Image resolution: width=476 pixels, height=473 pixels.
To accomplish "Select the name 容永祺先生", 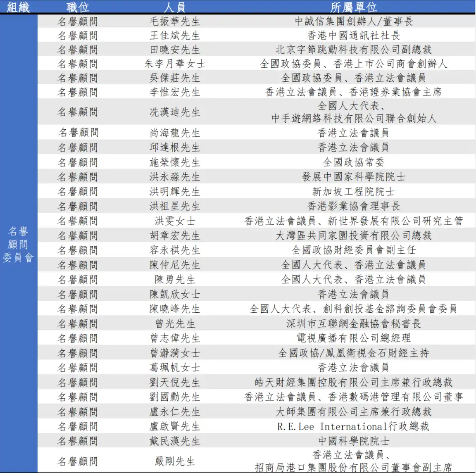I will coord(175,250).
